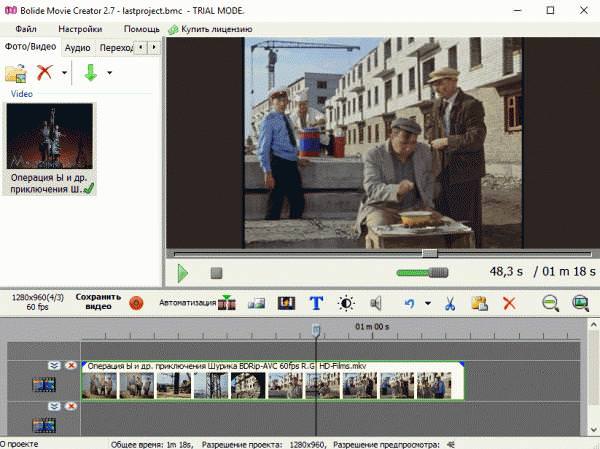Click Купить лицензию link
Viewport: 600px width, 449px height.
[x=217, y=29]
